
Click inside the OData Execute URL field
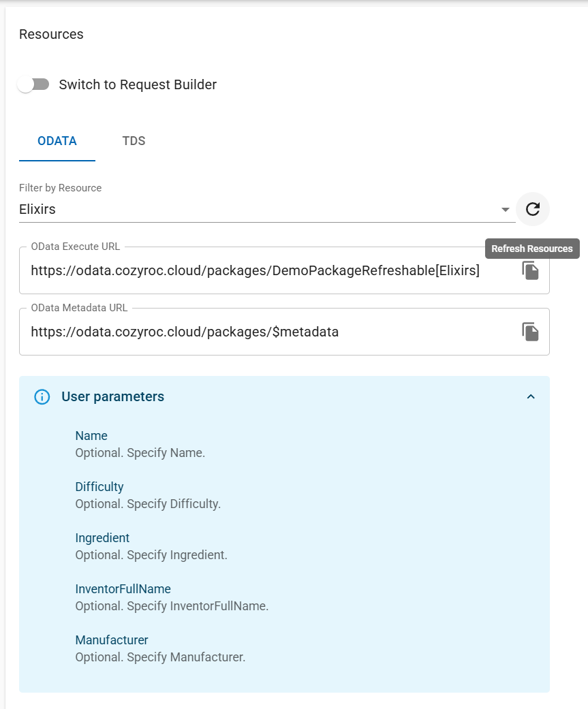tap(255, 271)
